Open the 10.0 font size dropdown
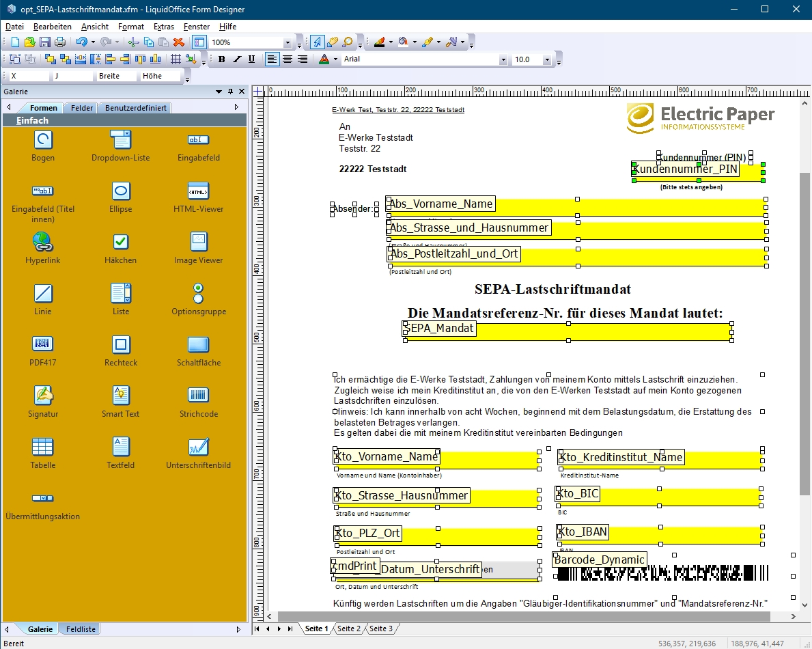The height and width of the screenshot is (649, 812). (x=547, y=59)
